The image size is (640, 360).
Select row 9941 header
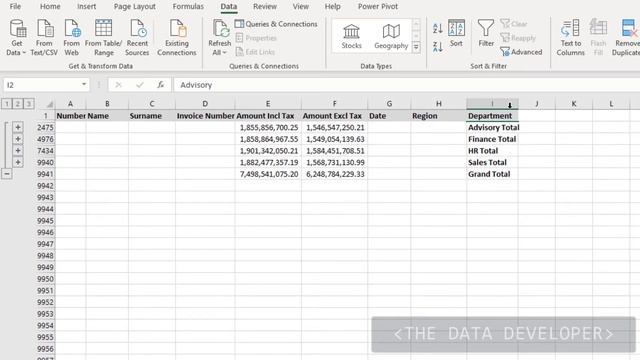pyautogui.click(x=44, y=174)
